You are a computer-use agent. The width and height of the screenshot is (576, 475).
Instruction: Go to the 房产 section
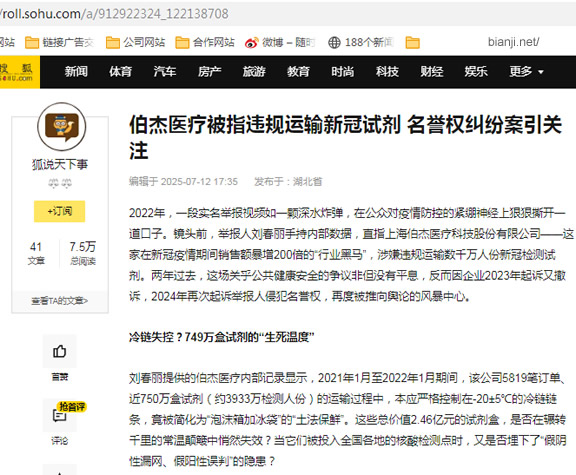click(x=209, y=72)
